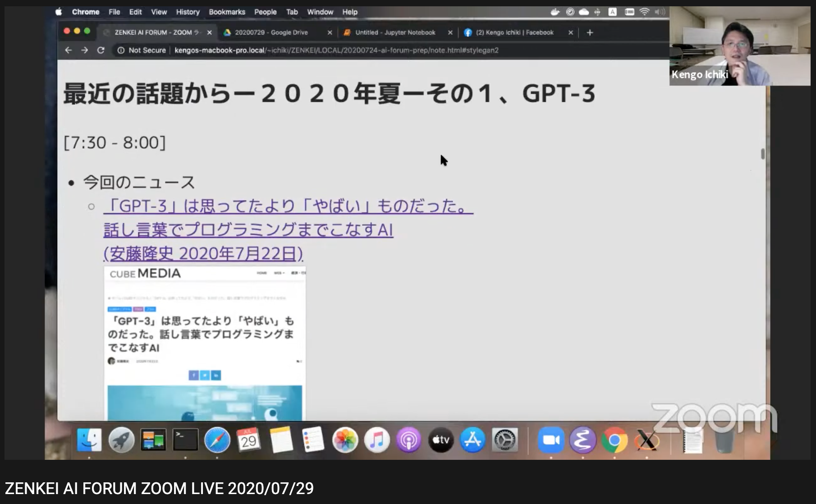Open Finder from the Dock
The height and width of the screenshot is (504, 816).
pyautogui.click(x=89, y=440)
